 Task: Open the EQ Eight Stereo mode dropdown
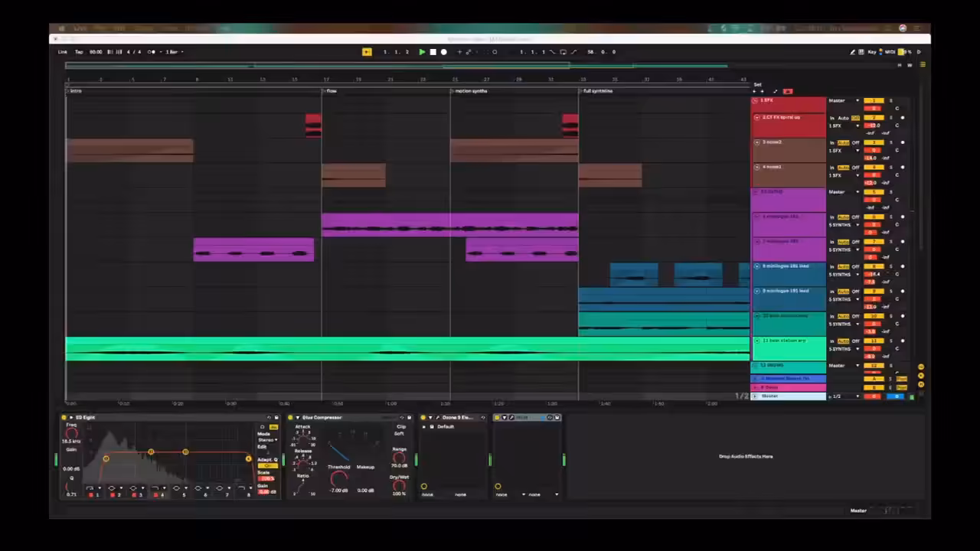(x=267, y=440)
